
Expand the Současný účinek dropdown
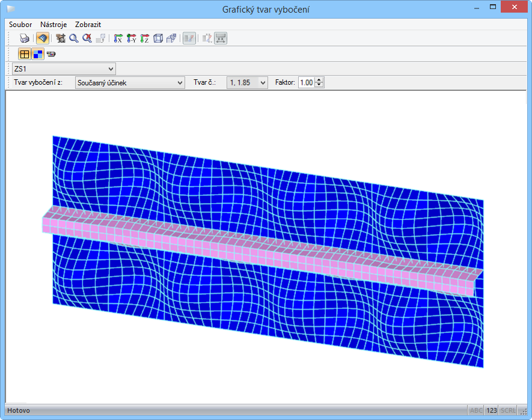pyautogui.click(x=130, y=83)
